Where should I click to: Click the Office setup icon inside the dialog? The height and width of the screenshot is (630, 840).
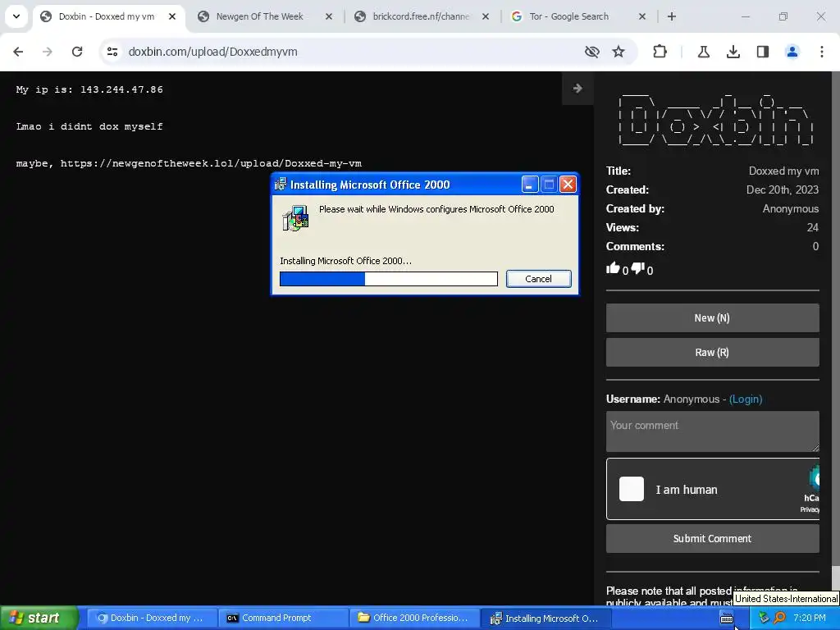coord(295,218)
